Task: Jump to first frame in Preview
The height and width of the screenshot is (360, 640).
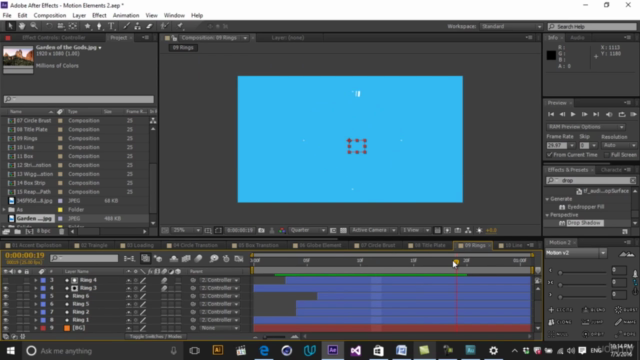Action: click(x=551, y=115)
